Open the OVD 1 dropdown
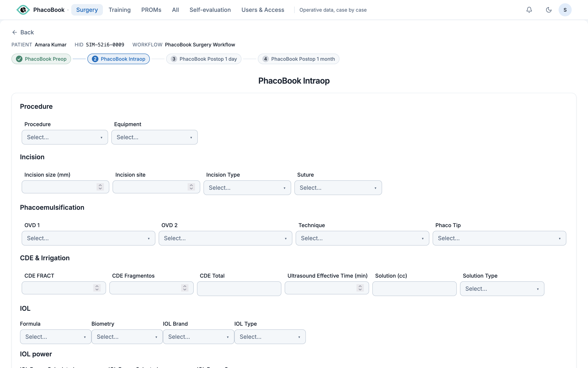This screenshot has width=588, height=368. (x=88, y=238)
